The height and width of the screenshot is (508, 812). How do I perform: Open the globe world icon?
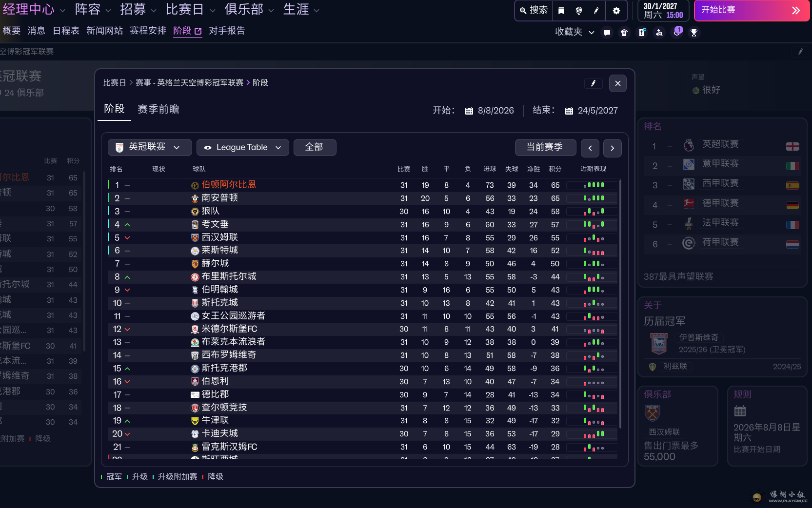(579, 11)
